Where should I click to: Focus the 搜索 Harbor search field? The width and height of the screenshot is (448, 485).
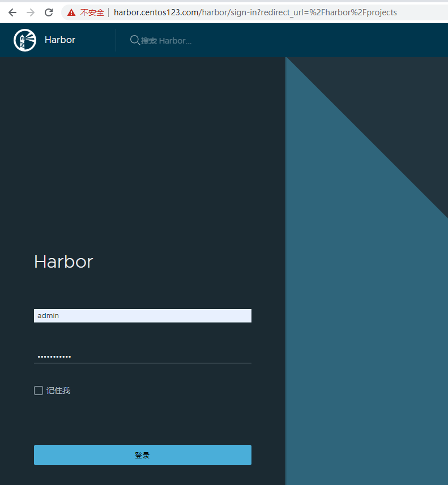click(x=167, y=41)
